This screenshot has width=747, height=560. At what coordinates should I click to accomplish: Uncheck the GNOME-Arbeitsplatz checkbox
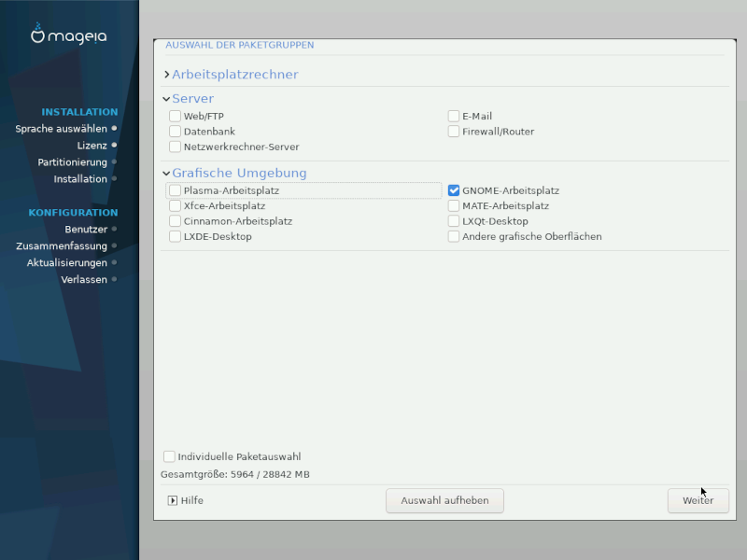point(454,190)
